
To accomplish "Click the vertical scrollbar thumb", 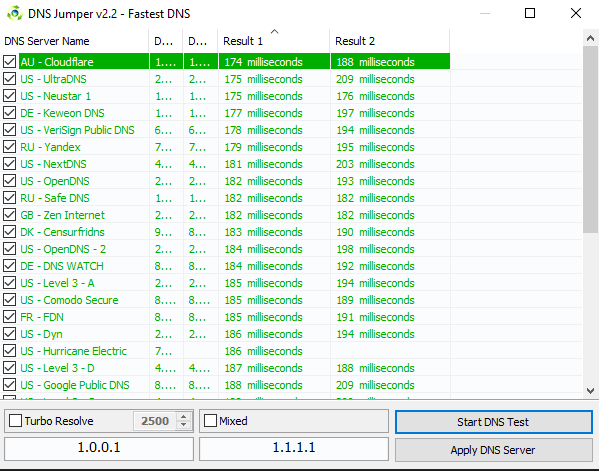I will click(590, 139).
